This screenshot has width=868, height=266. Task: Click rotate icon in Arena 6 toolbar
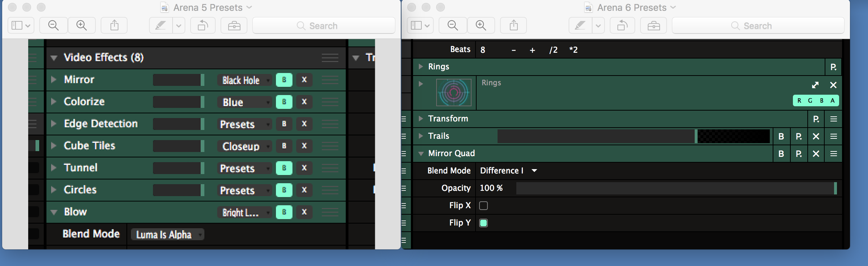(622, 25)
